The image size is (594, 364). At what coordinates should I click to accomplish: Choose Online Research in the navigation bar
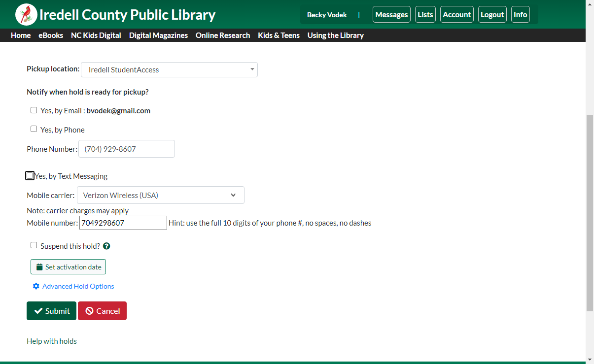pyautogui.click(x=223, y=35)
